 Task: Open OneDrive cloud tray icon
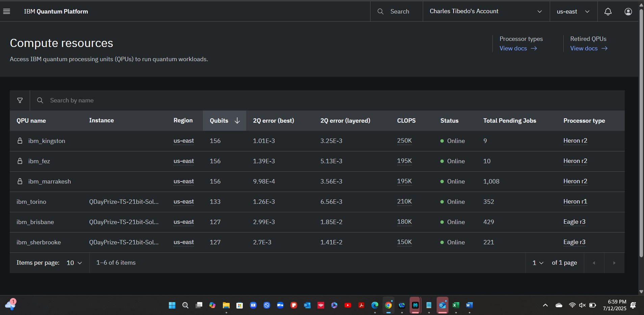(x=559, y=305)
